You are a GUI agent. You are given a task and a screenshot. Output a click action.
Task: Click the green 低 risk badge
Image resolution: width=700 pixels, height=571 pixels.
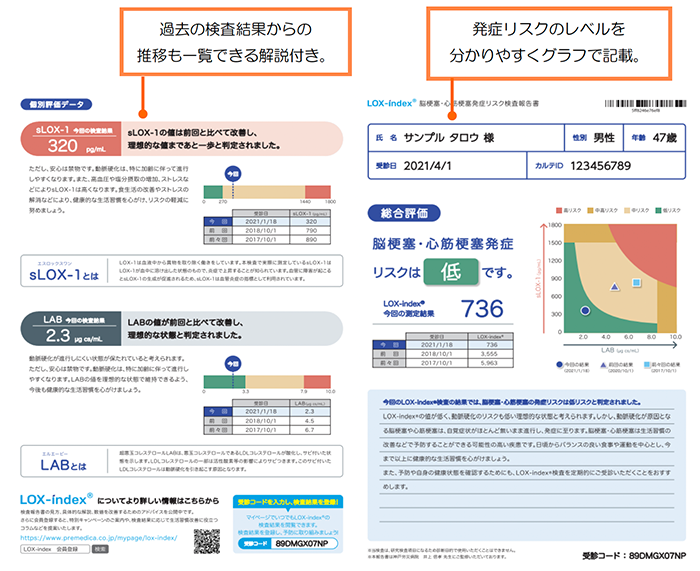coord(451,271)
